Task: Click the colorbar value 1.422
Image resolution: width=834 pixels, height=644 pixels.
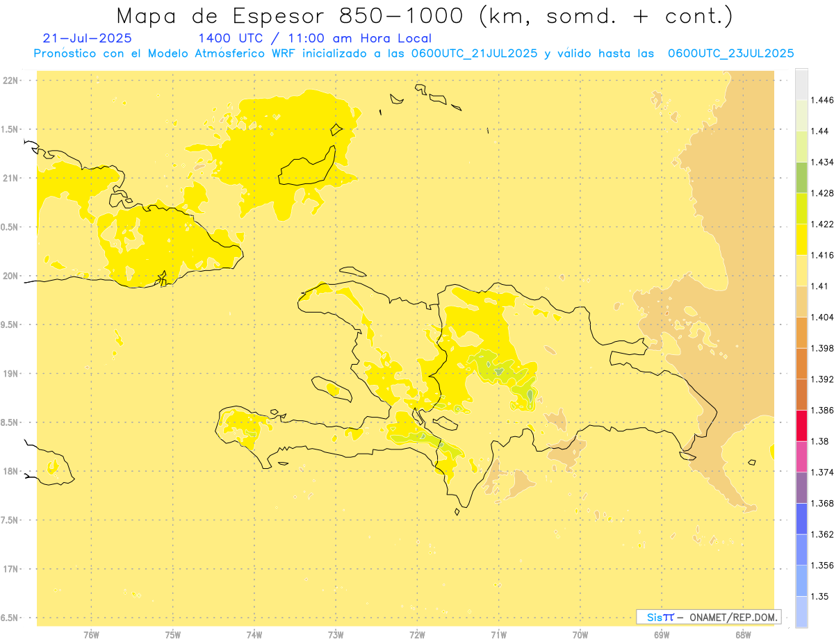Action: pyautogui.click(x=822, y=224)
